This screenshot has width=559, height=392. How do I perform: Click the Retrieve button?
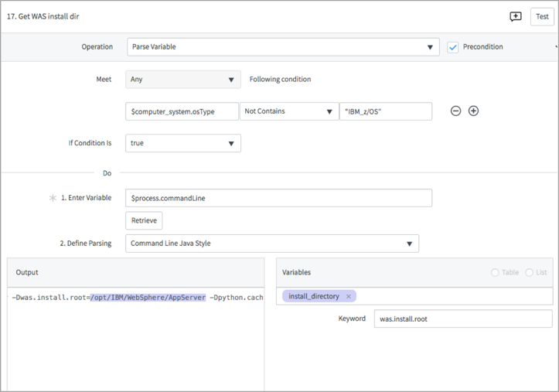[x=144, y=220]
